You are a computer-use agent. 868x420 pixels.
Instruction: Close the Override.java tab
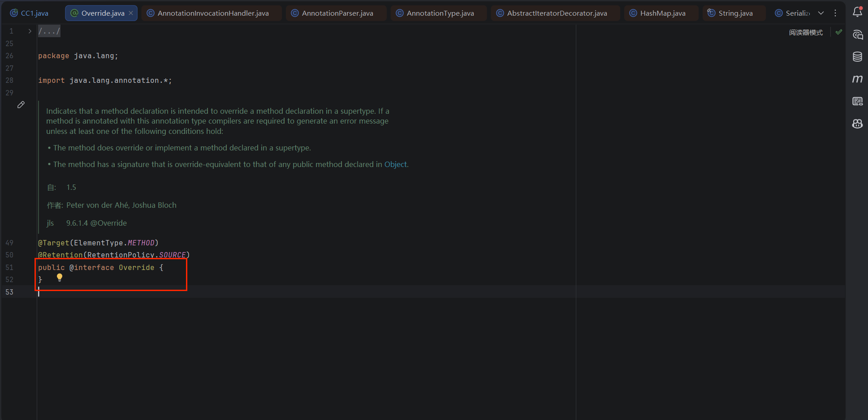pyautogui.click(x=131, y=13)
